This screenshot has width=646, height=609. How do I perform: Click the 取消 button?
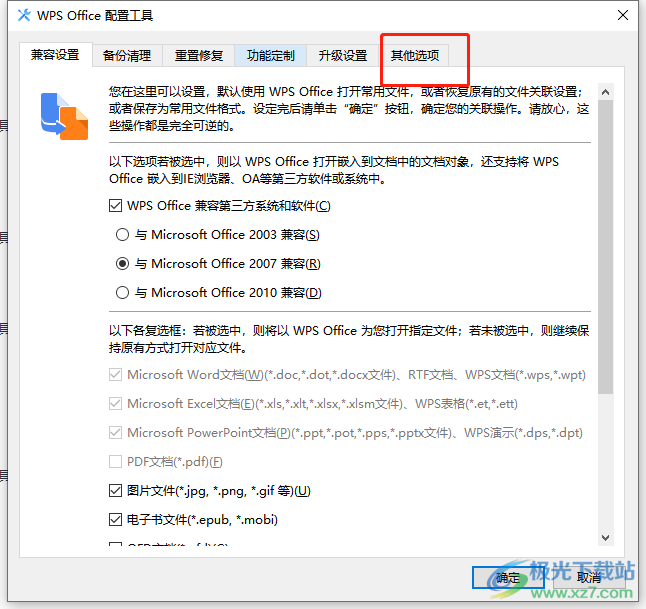(589, 578)
